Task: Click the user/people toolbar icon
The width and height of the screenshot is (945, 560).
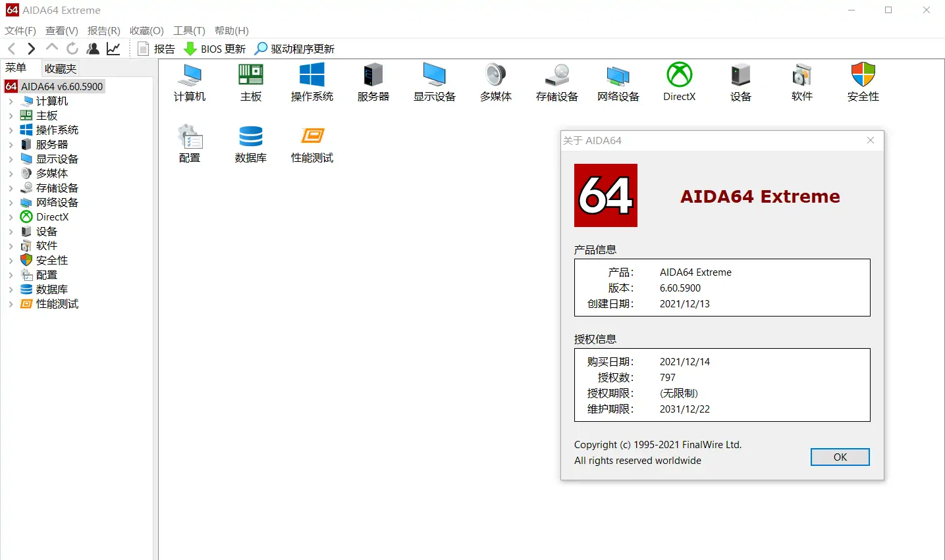Action: pyautogui.click(x=93, y=48)
